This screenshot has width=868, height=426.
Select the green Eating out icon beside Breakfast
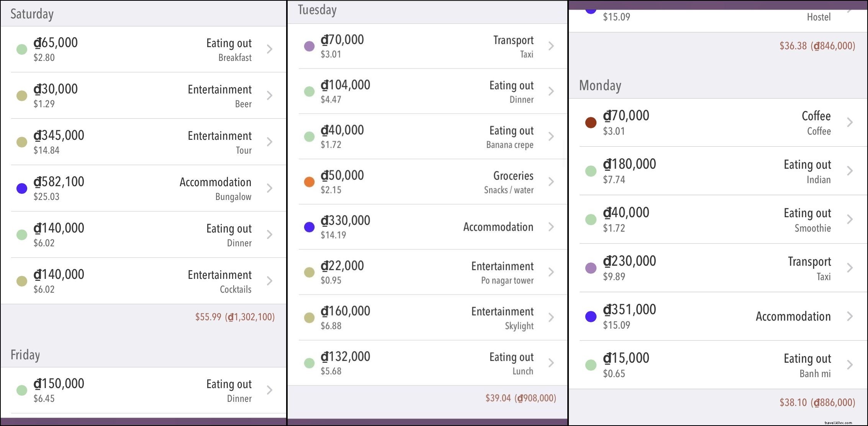tap(22, 49)
